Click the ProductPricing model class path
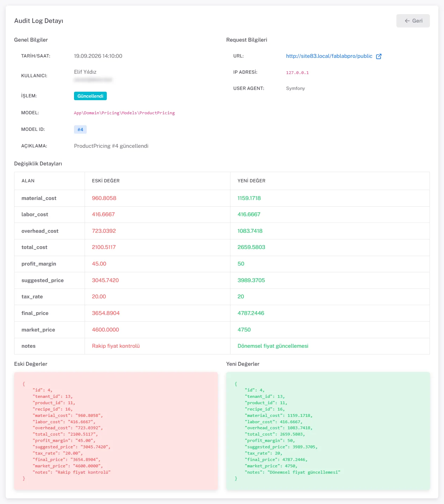Viewport: 444px width, 504px height. [x=124, y=113]
